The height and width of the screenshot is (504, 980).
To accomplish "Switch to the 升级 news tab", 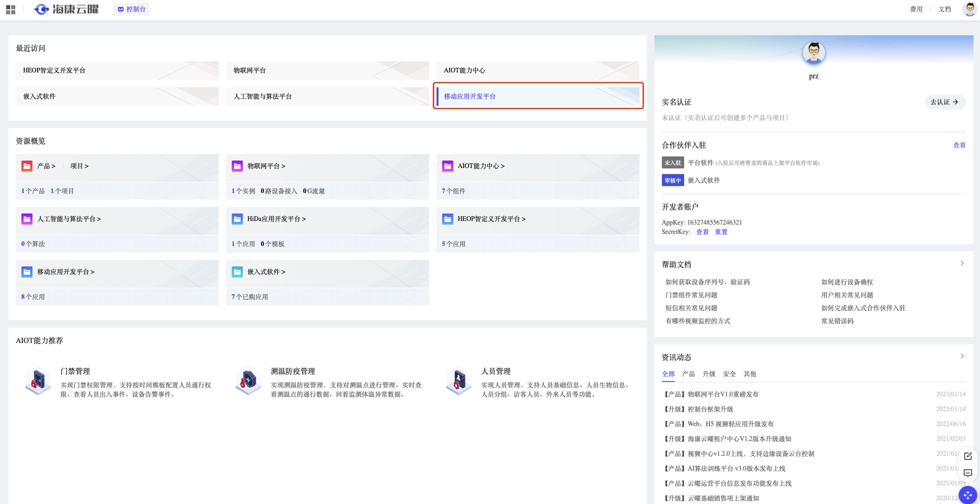I will (x=709, y=374).
